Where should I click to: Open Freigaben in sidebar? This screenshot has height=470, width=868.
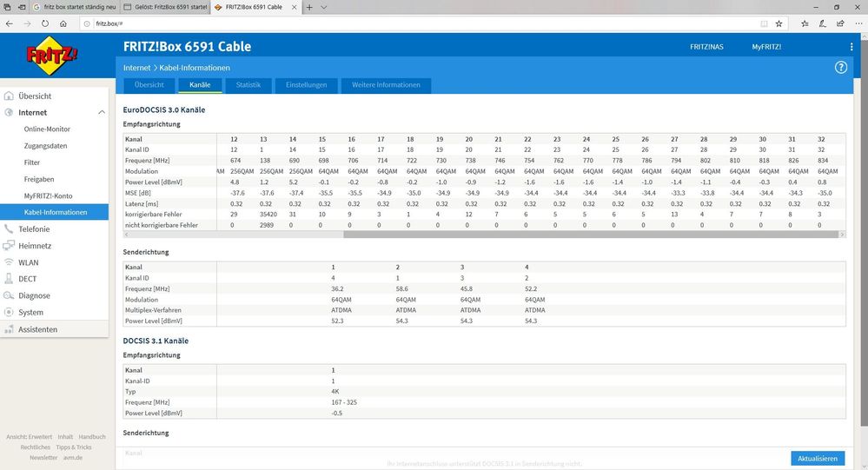39,179
